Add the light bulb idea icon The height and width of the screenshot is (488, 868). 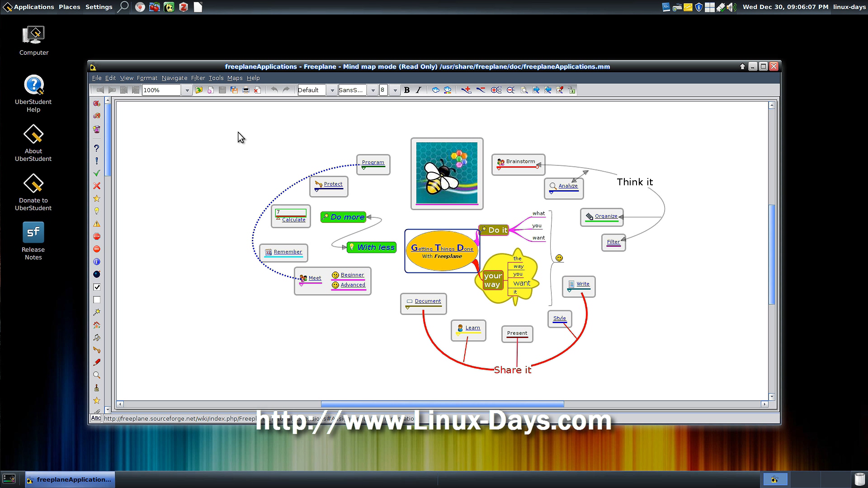(96, 211)
